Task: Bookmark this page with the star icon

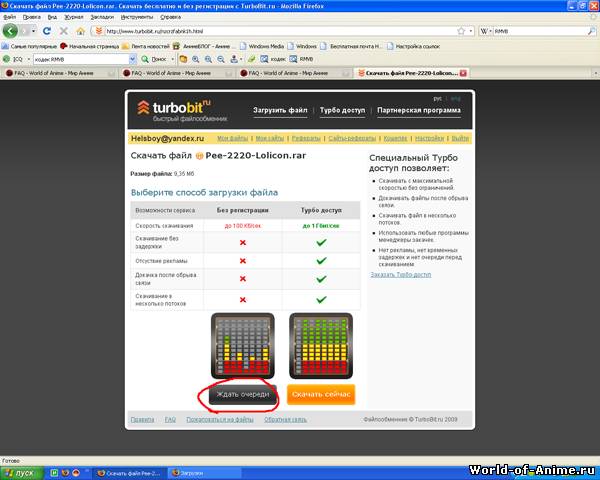Action: [461, 31]
